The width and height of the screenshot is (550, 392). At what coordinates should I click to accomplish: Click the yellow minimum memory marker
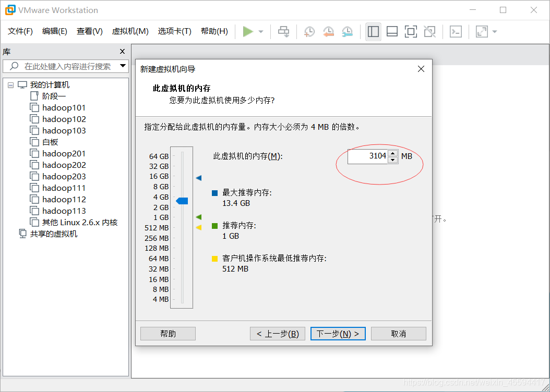(x=198, y=227)
